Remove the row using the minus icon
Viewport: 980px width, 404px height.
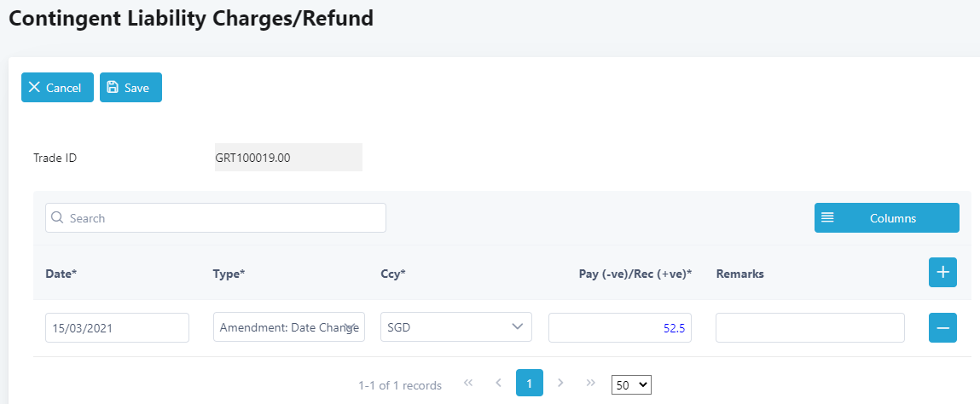pos(942,328)
